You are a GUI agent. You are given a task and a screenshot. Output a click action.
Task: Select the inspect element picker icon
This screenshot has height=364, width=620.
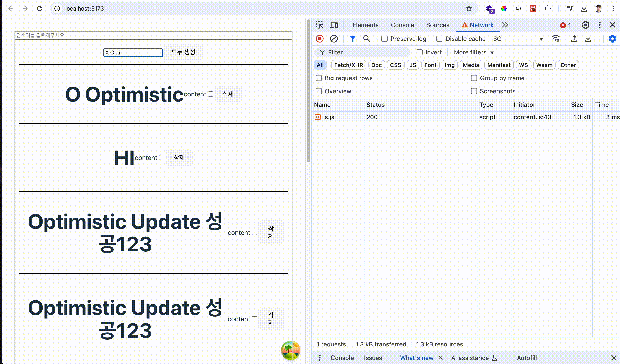(320, 25)
